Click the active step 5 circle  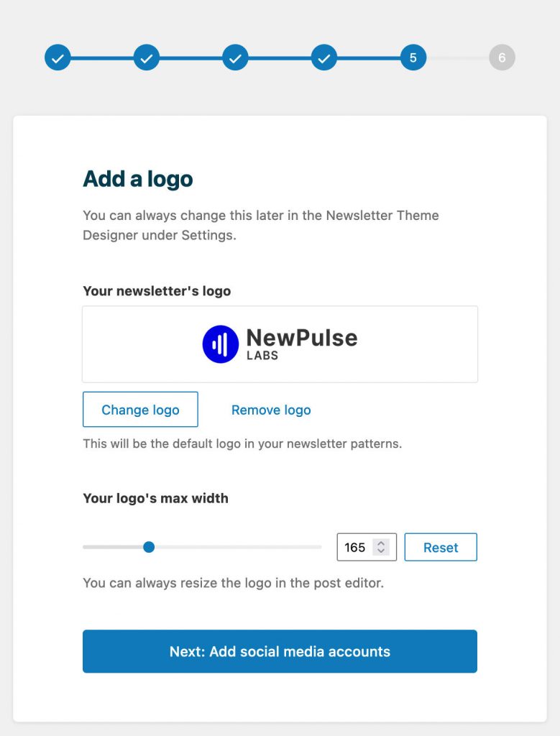coord(412,57)
